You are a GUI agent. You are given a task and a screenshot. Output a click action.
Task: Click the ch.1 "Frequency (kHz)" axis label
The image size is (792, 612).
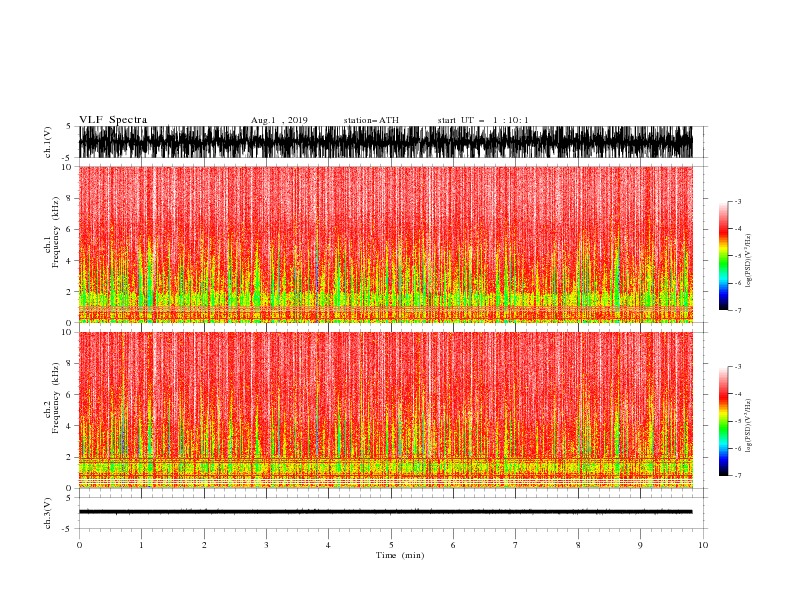55,233
